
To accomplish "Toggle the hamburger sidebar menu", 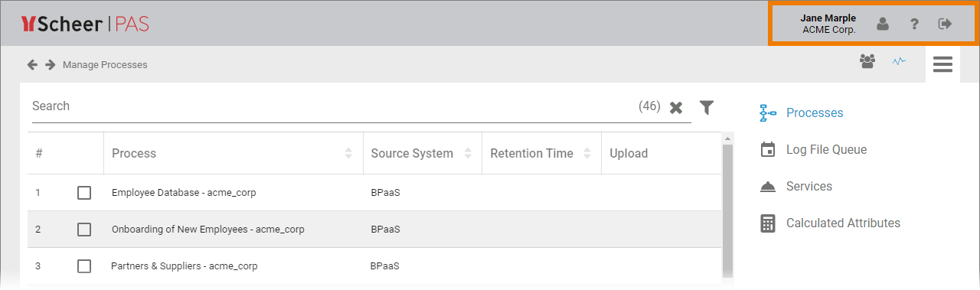I will pos(942,64).
